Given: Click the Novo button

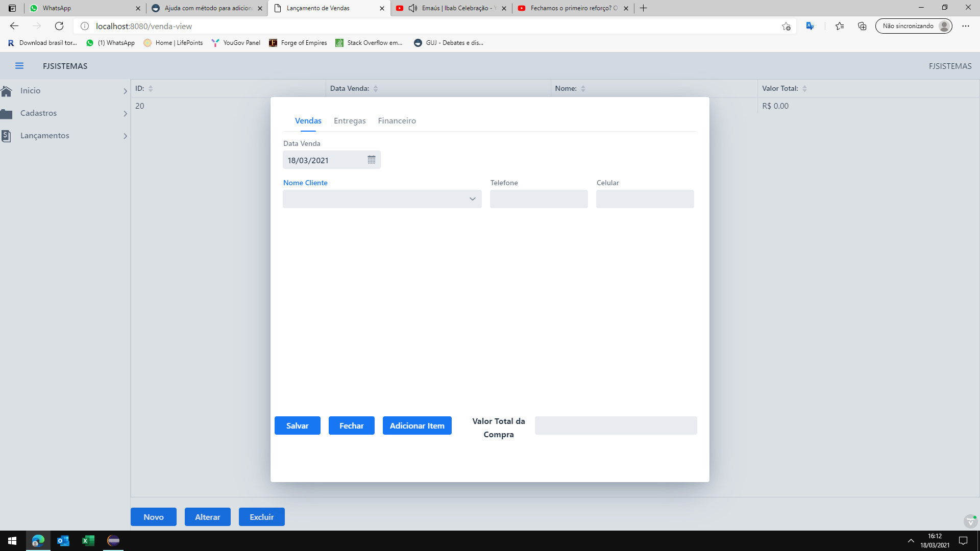Looking at the screenshot, I should 154,517.
